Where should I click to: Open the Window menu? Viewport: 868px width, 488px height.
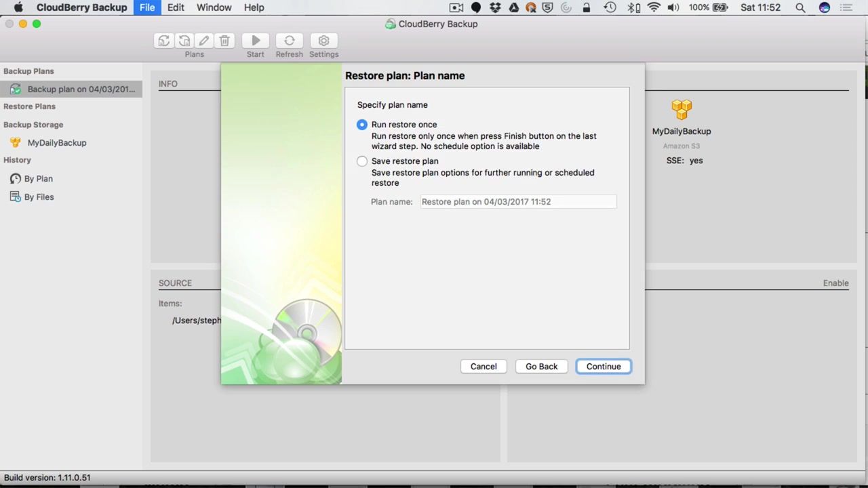pos(214,7)
